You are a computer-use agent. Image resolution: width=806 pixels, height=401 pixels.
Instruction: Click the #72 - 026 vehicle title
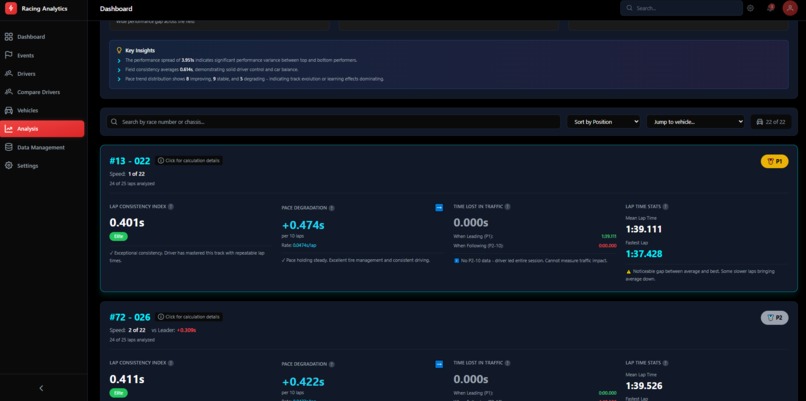tap(130, 317)
